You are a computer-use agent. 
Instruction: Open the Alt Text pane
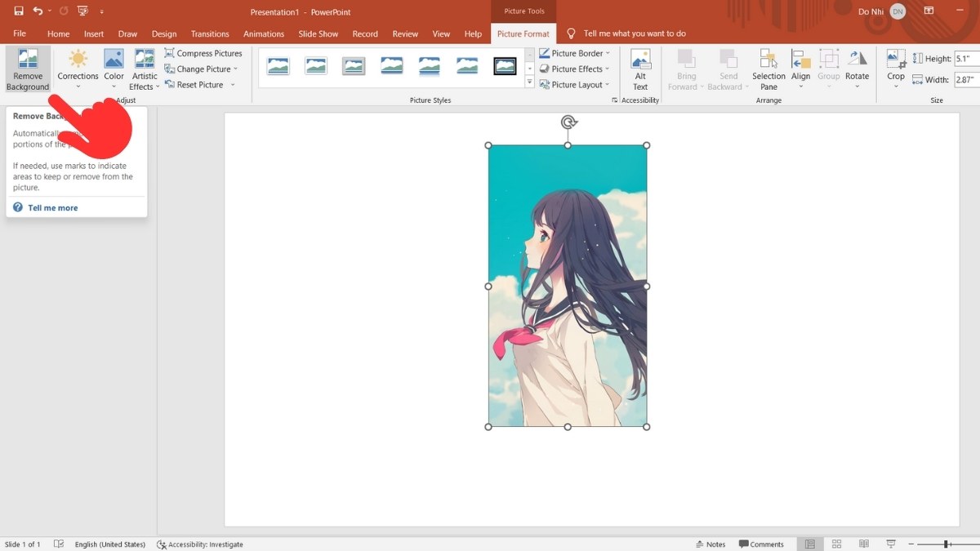point(640,70)
